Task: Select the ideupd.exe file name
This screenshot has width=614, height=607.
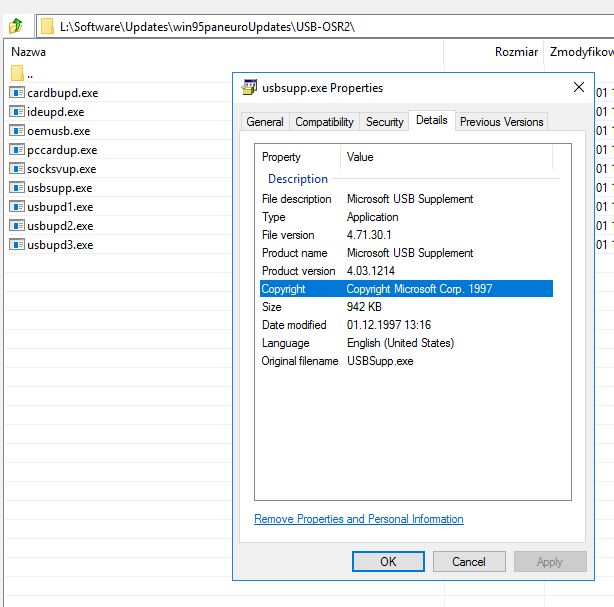Action: [56, 112]
